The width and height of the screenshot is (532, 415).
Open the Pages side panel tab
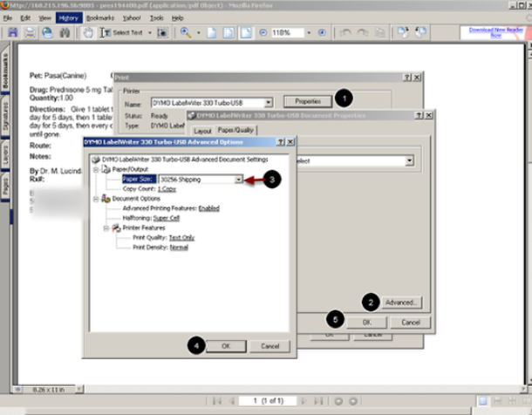tap(5, 187)
